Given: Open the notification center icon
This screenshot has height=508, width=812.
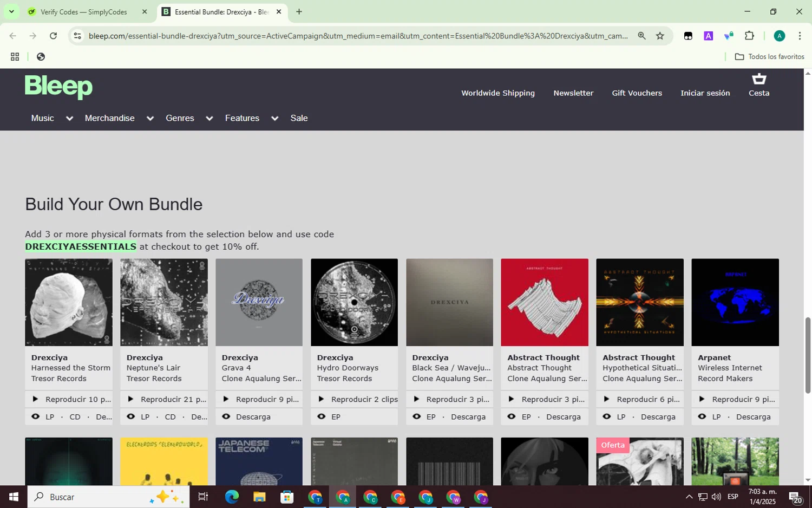Looking at the screenshot, I should (795, 497).
